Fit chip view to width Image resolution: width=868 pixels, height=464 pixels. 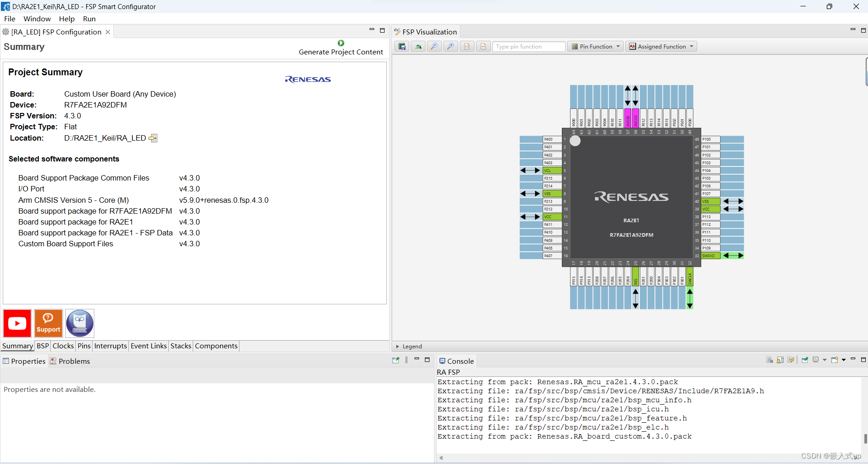click(483, 46)
